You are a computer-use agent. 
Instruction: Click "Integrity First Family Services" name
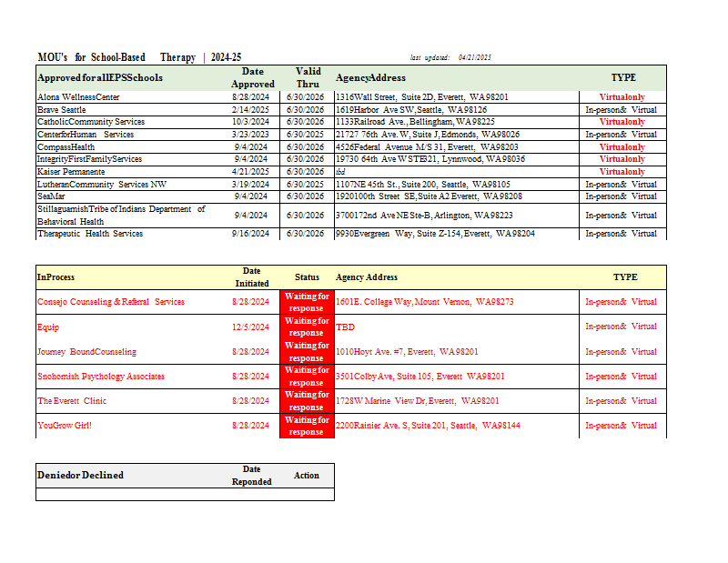(89, 159)
